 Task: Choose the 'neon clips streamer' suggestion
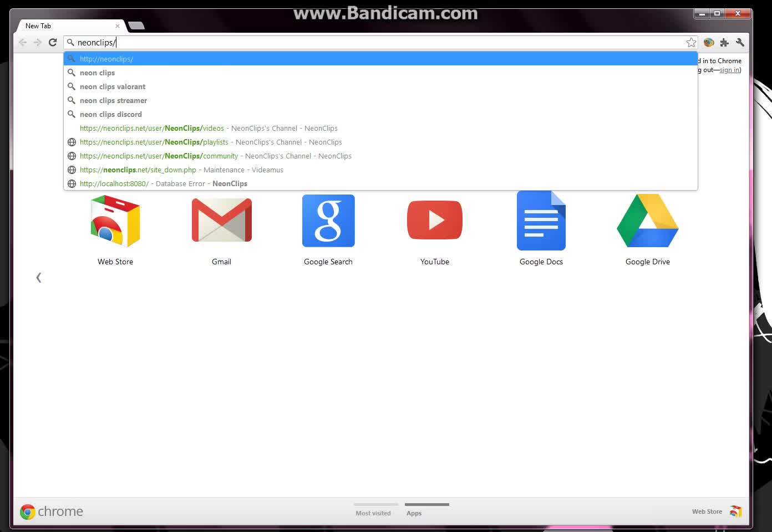pyautogui.click(x=380, y=100)
